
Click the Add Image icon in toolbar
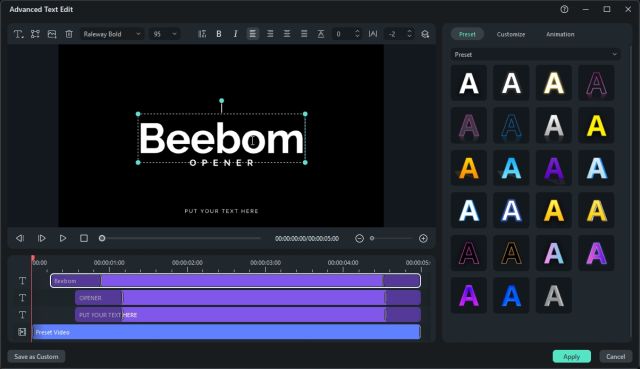pos(52,34)
